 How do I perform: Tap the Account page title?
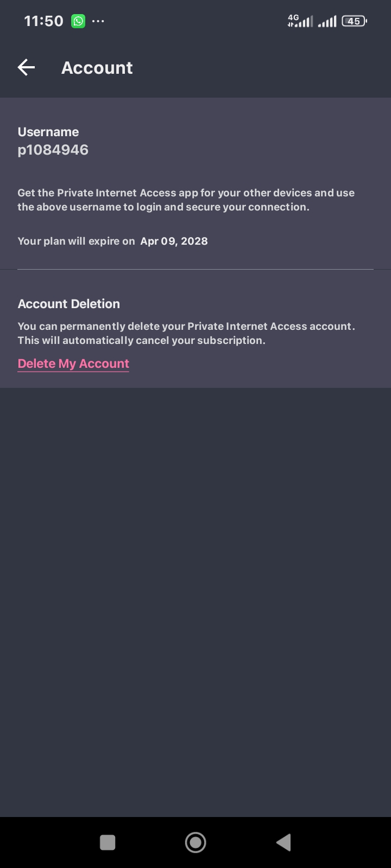pyautogui.click(x=97, y=68)
